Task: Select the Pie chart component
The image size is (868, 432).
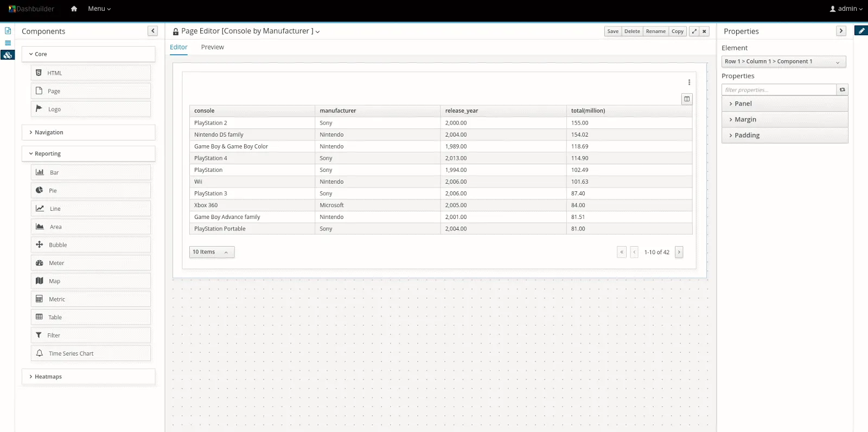Action: (x=91, y=190)
